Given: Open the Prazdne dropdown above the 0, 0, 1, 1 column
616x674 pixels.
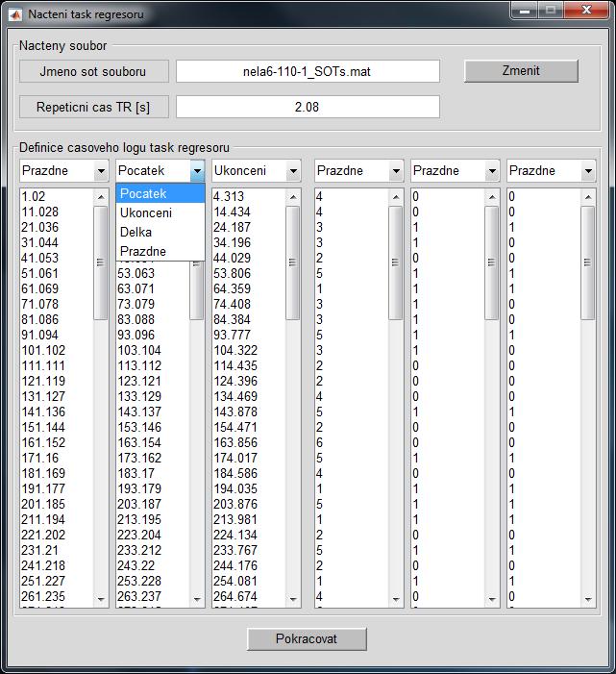Looking at the screenshot, I should [x=455, y=170].
